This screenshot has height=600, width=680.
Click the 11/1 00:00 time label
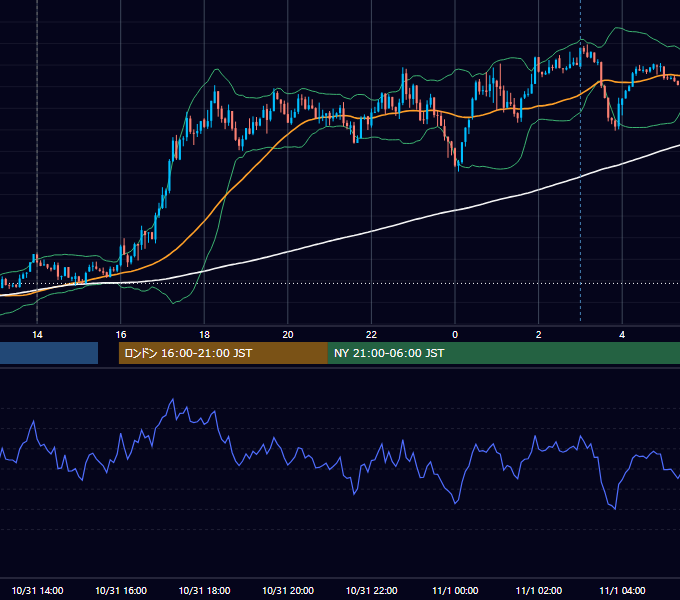click(x=455, y=590)
